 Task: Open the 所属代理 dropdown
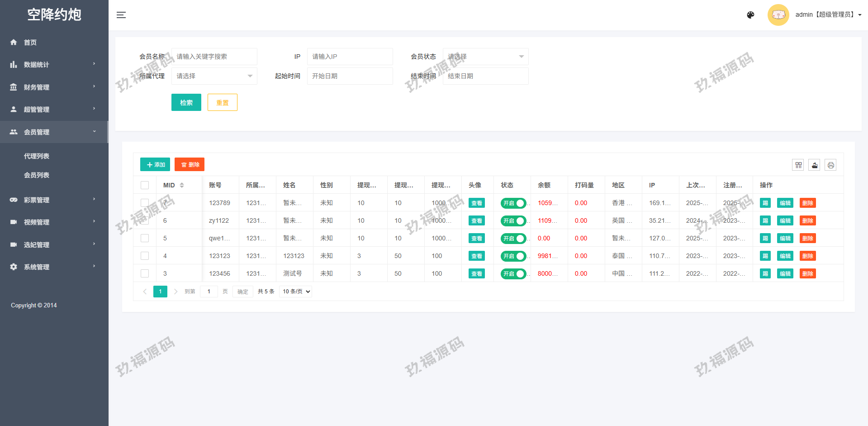(214, 76)
